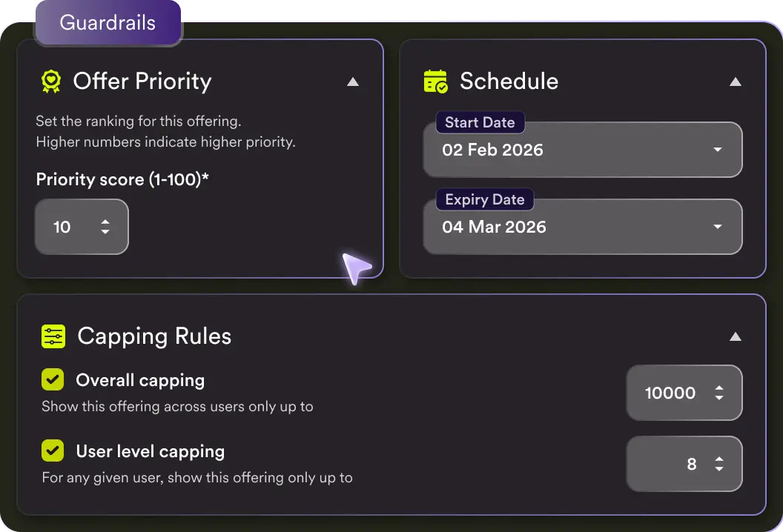783x532 pixels.
Task: Click the Capping Rules sliders icon
Action: click(53, 336)
